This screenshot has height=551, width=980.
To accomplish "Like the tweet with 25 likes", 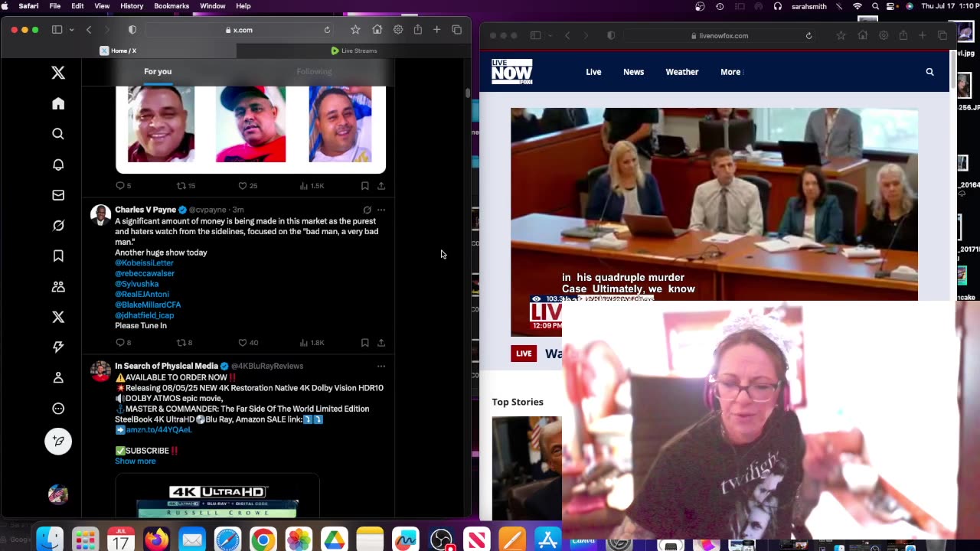I will pyautogui.click(x=243, y=186).
